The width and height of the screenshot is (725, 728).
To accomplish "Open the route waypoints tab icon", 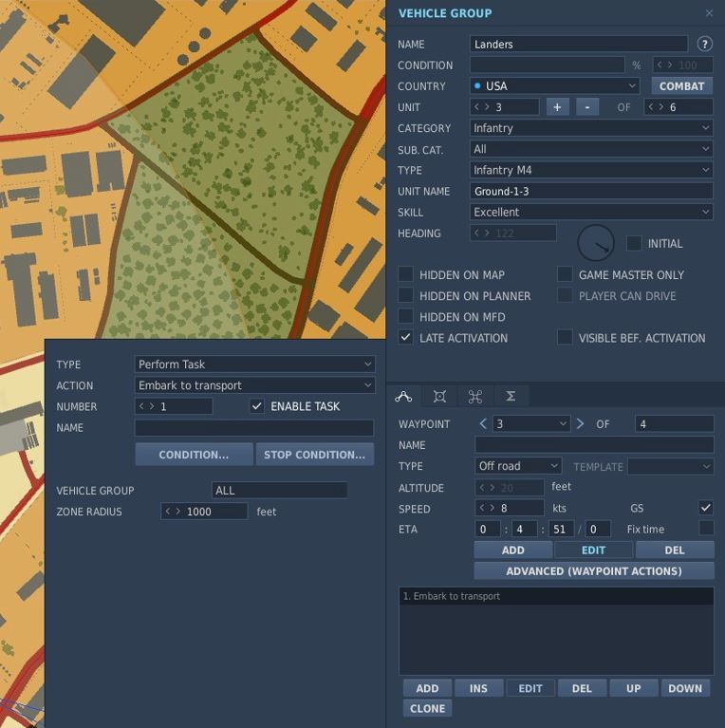I will click(x=403, y=396).
